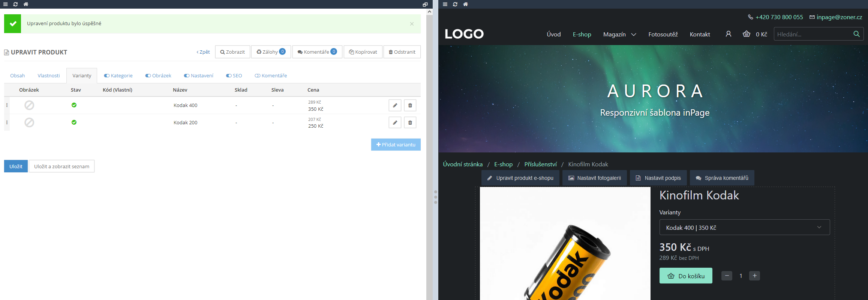
Task: Toggle the Kodak 400 active status indicator
Action: coord(74,105)
